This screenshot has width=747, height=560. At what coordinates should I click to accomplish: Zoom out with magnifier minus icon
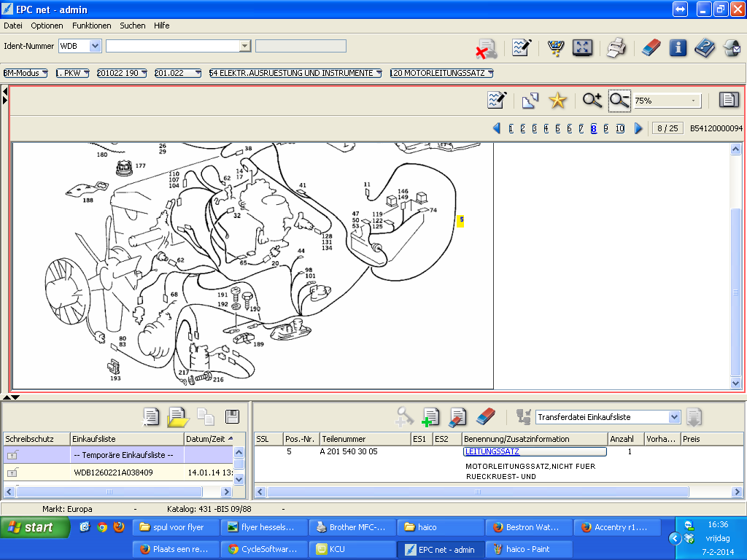pos(619,101)
